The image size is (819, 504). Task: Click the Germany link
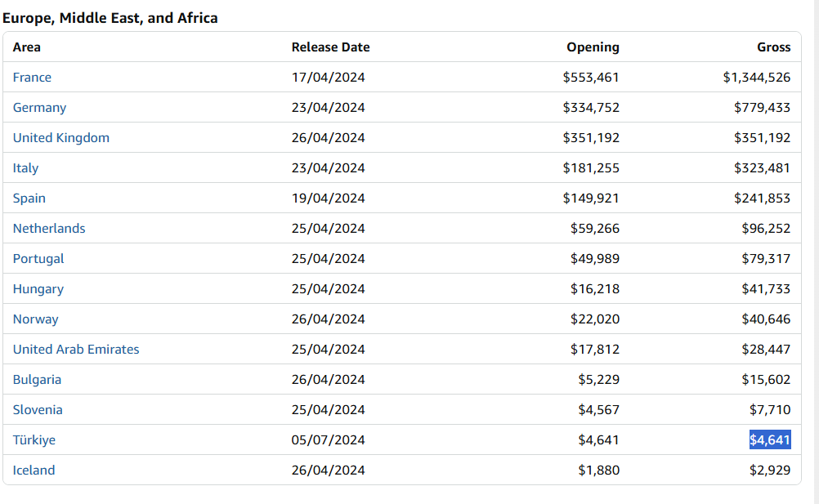(x=39, y=108)
